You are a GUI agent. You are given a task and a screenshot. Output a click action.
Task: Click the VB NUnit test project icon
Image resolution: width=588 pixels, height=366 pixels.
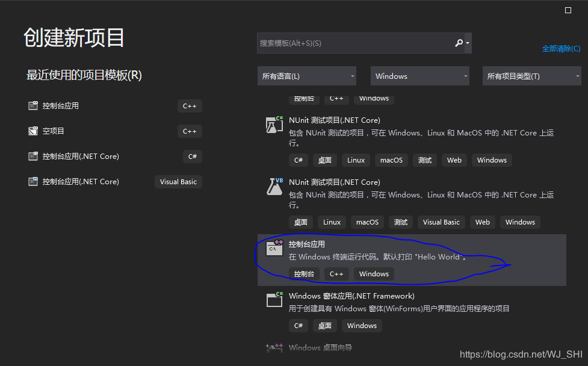pos(274,187)
